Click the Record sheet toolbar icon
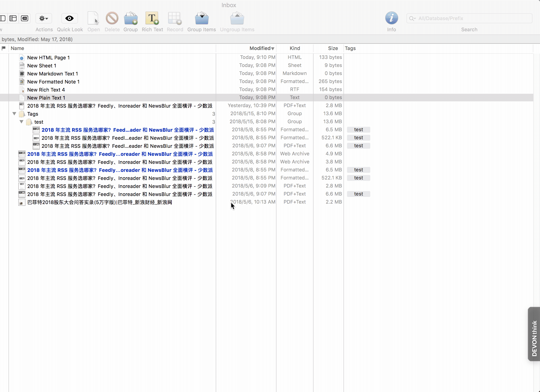This screenshot has height=392, width=540. [175, 18]
